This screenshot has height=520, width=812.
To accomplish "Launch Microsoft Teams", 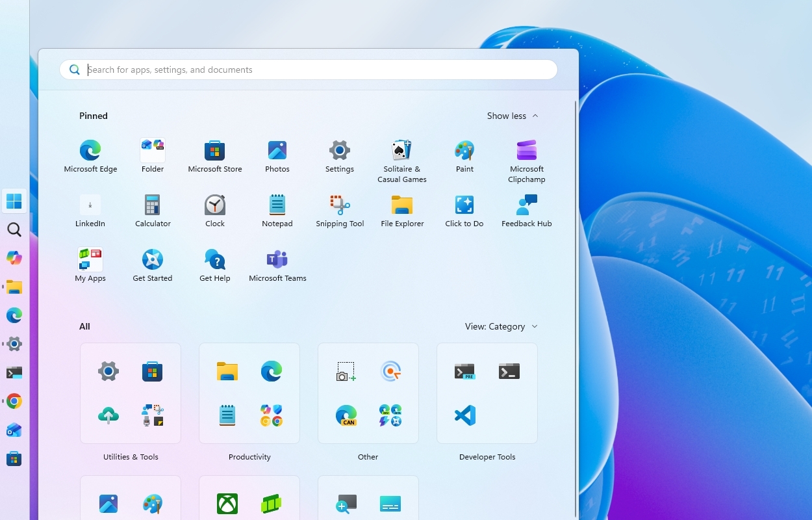I will [x=277, y=266].
